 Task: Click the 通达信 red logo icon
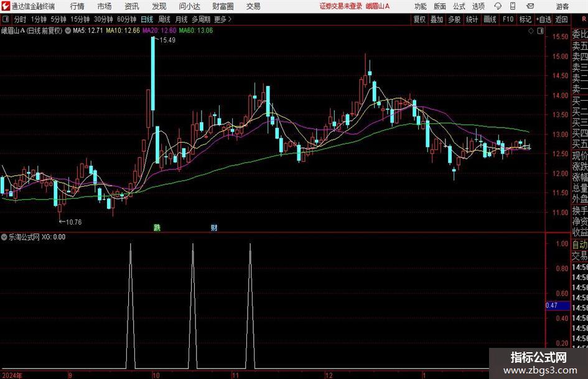click(6, 6)
